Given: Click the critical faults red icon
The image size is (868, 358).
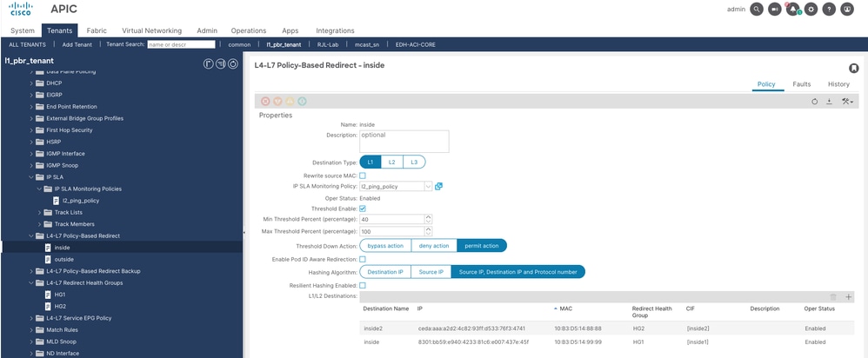Looking at the screenshot, I should (x=265, y=102).
